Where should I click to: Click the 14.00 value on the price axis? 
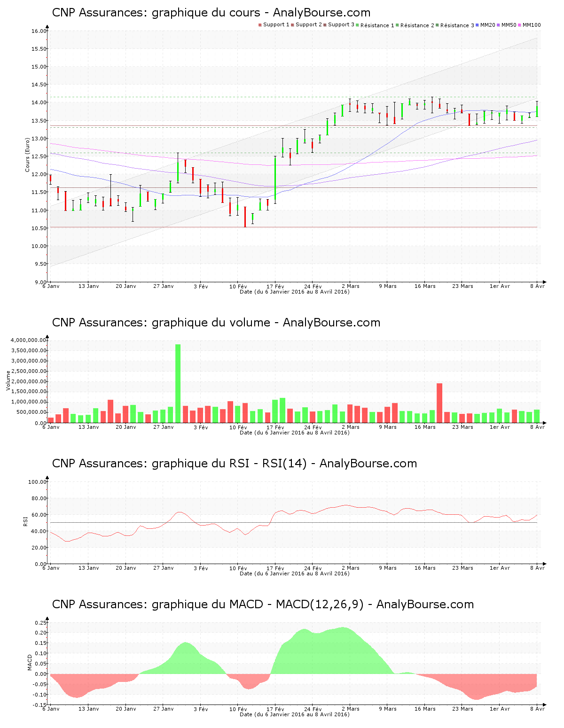(39, 102)
